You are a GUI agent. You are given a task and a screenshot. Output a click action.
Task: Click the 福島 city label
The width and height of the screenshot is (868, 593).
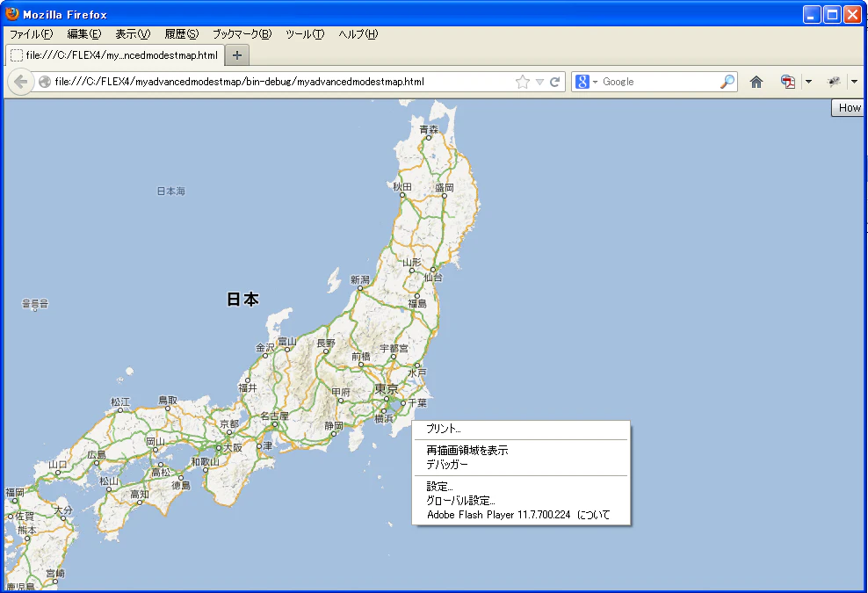pyautogui.click(x=417, y=303)
